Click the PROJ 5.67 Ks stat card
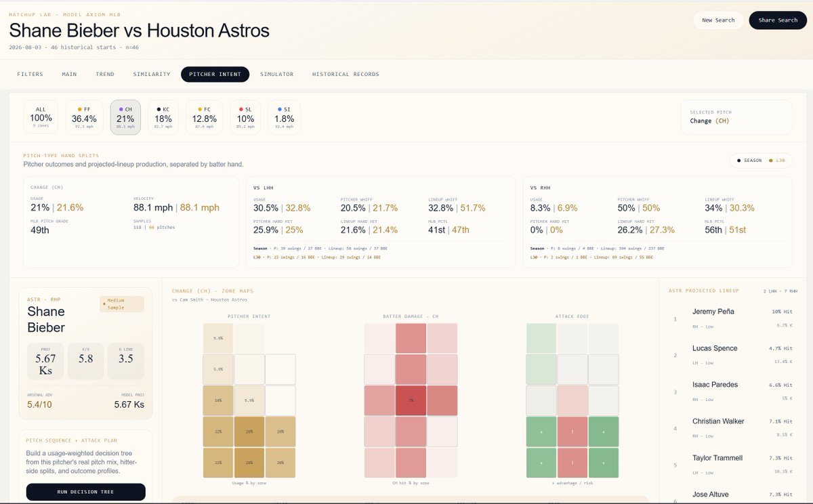Image resolution: width=813 pixels, height=504 pixels. click(x=45, y=361)
